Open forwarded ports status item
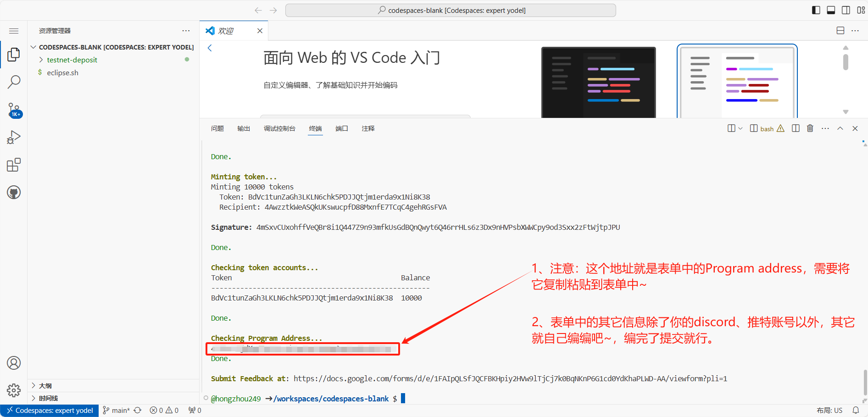This screenshot has height=417, width=868. [x=195, y=411]
